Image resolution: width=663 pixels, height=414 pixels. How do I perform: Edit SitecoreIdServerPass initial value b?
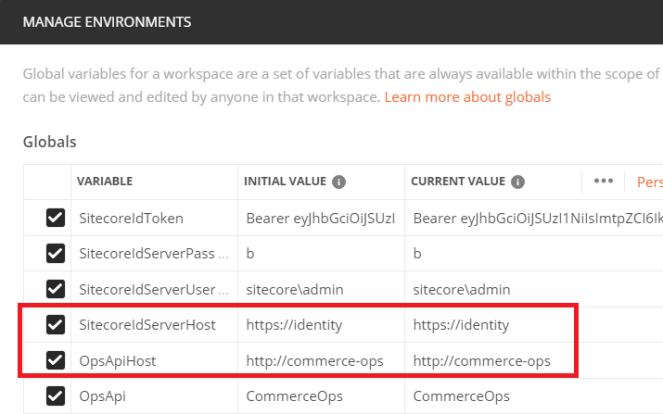tap(321, 254)
